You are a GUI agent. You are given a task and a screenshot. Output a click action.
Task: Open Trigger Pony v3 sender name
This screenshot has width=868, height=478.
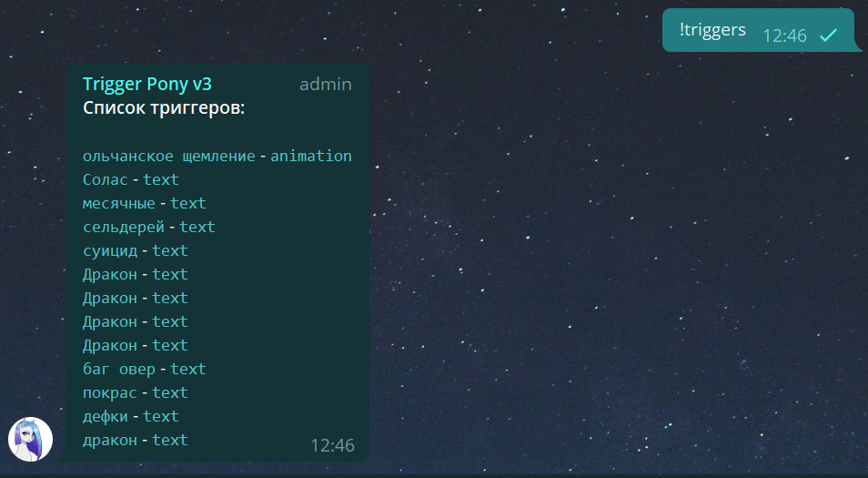tap(147, 84)
